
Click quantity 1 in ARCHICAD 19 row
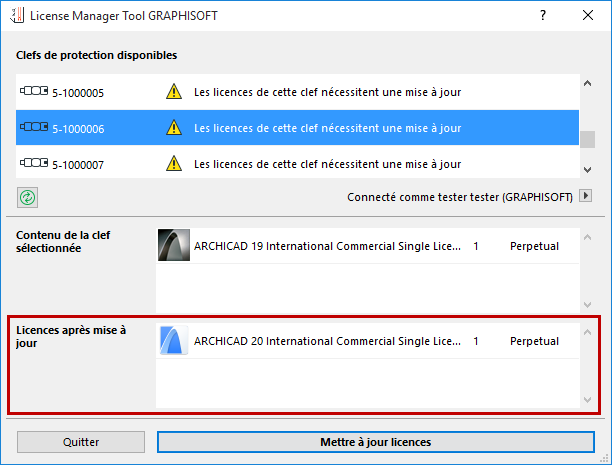[x=476, y=246]
